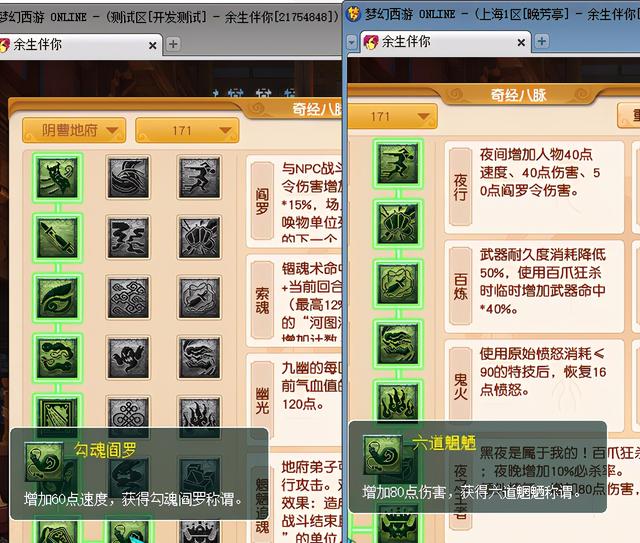
Task: Select green flames skill icon in right window
Action: click(x=398, y=401)
